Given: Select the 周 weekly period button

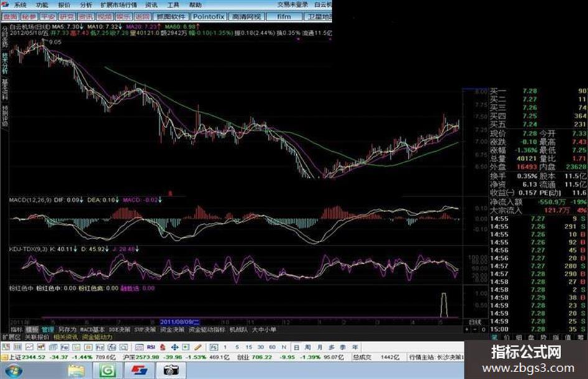Looking at the screenshot, I should tap(308, 347).
